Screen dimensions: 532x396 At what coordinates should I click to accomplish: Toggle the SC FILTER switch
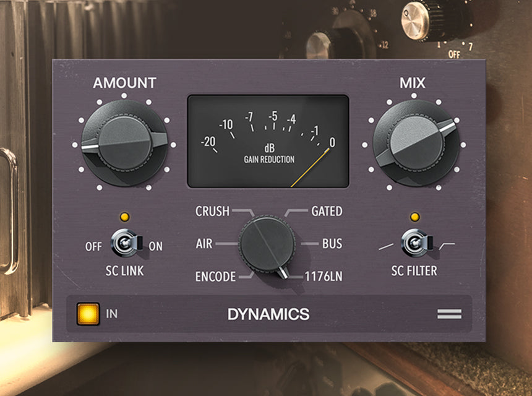tap(416, 243)
